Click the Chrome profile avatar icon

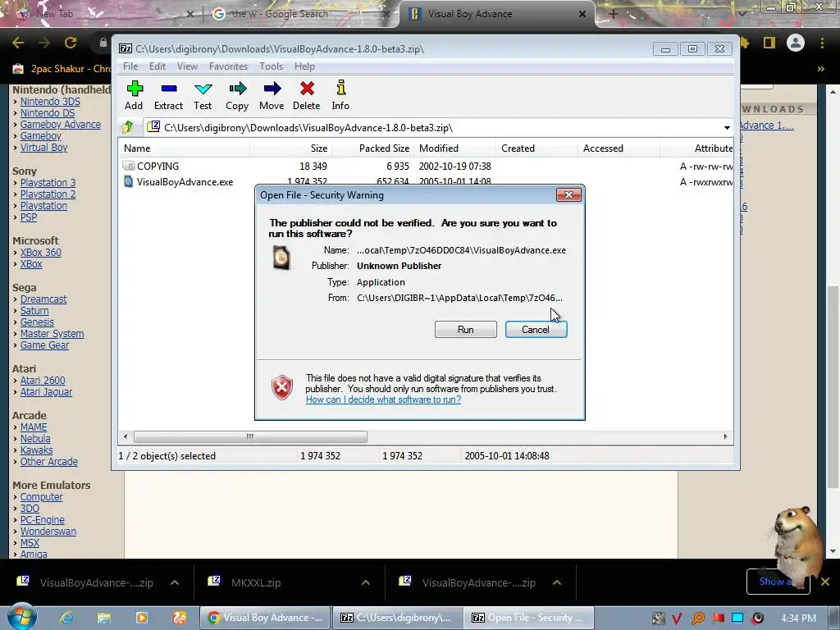[x=796, y=43]
